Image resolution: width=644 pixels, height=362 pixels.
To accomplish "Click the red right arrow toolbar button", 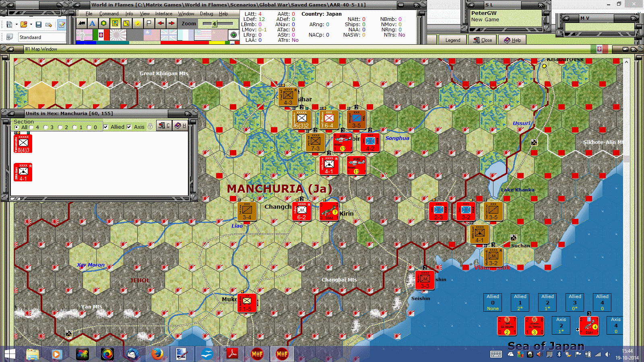I will click(171, 23).
